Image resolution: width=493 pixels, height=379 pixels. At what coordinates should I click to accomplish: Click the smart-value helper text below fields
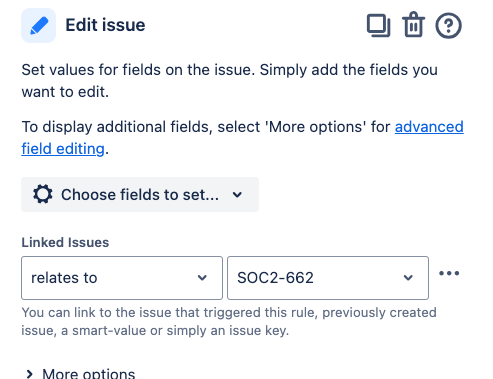coord(229,322)
